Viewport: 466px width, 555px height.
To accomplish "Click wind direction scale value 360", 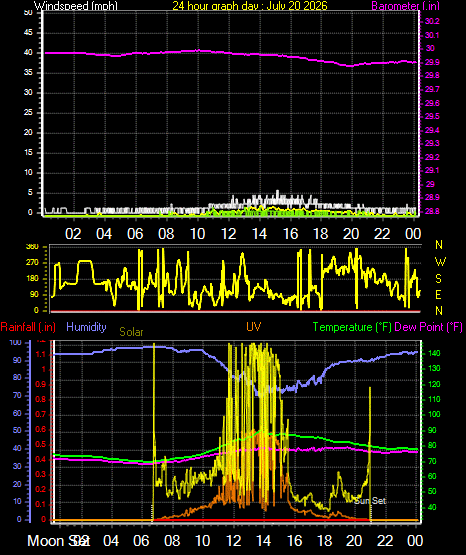I will point(32,247).
